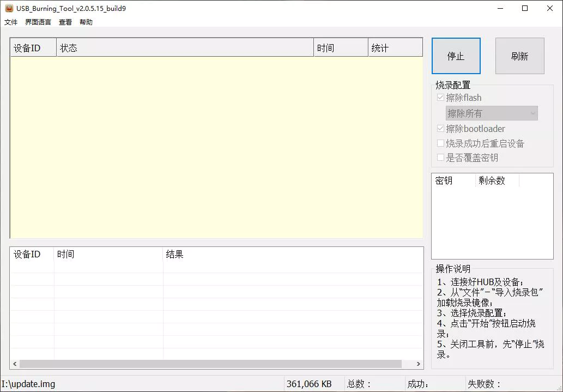Screen dimensions: 563x392
Task: Click the 状态 column header
Action: [x=185, y=48]
